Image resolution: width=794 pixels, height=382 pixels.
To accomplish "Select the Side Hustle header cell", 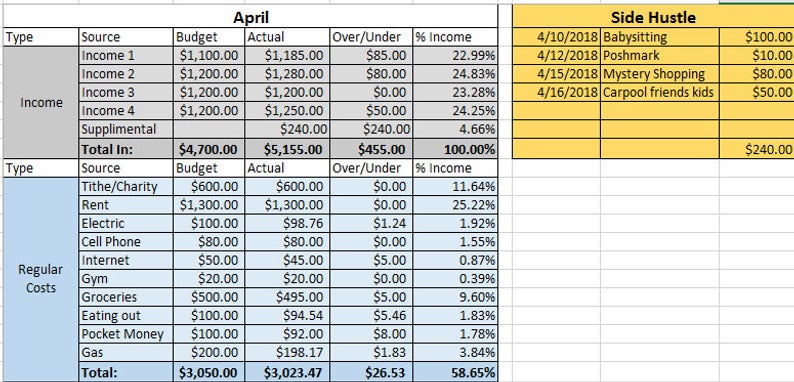I will pos(653,17).
